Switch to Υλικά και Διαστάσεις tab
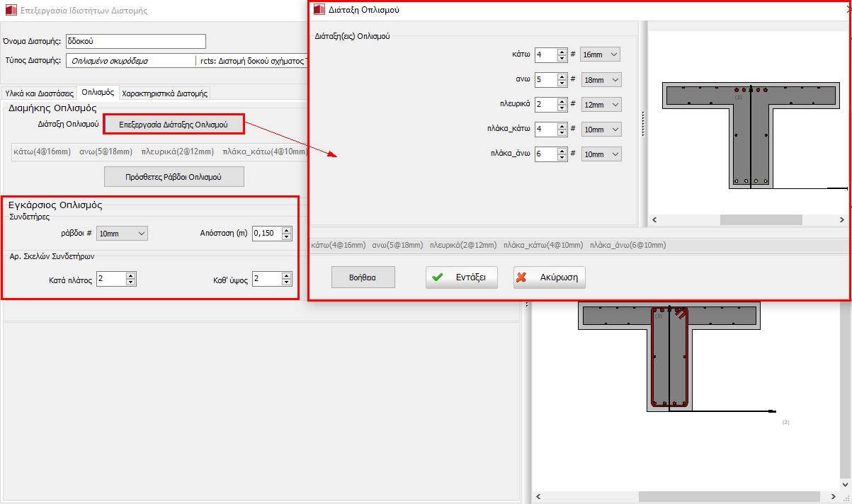Screen dimensions: 852x504 pos(39,93)
